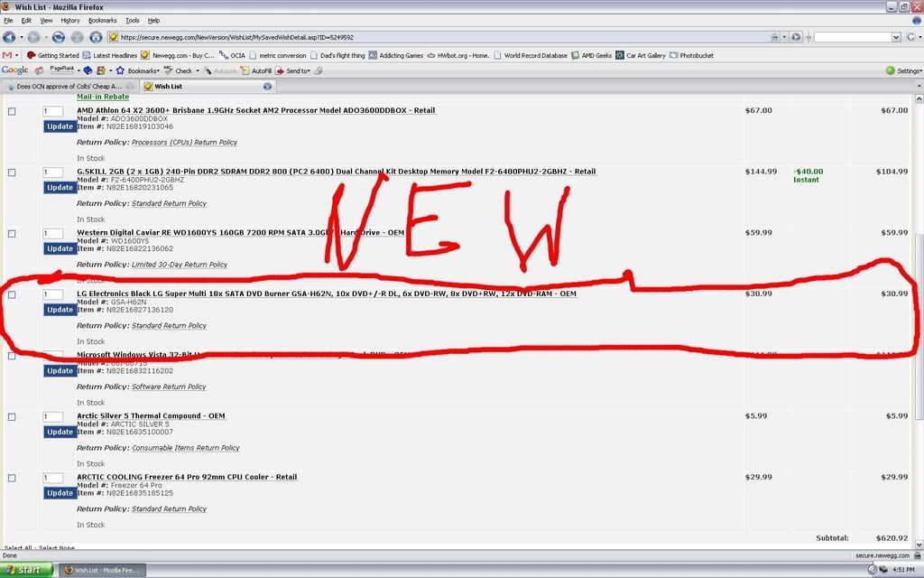This screenshot has height=578, width=924.
Task: Open the Car Art Gallery bookmark
Action: pos(641,55)
